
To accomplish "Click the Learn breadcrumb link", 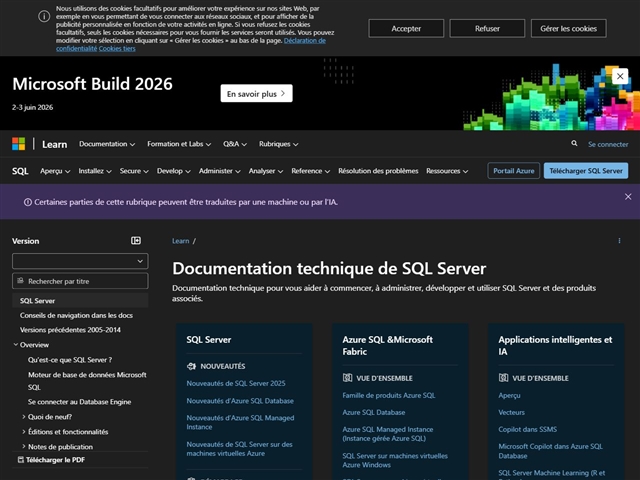I will (180, 241).
